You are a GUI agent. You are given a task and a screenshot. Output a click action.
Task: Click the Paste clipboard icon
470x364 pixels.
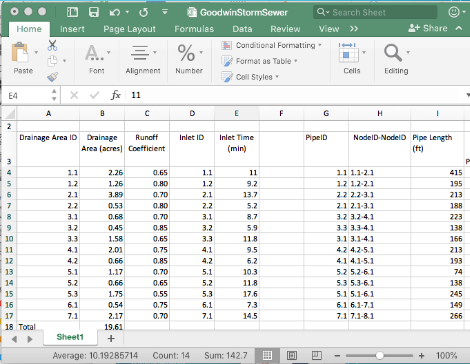pyautogui.click(x=20, y=52)
